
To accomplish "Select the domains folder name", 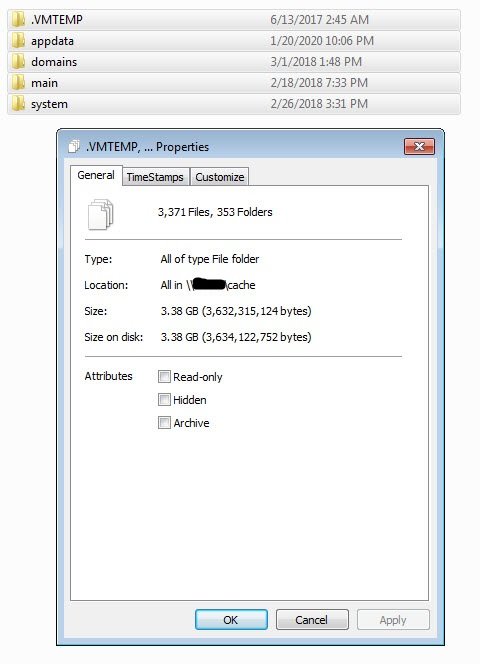I will click(54, 62).
